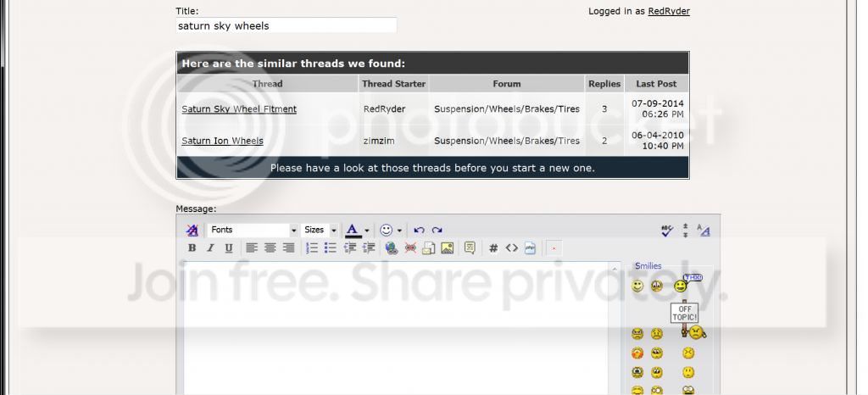Screen dimensions: 868x395
Task: Click RedRyder in Thread Starter column
Action: (x=384, y=109)
